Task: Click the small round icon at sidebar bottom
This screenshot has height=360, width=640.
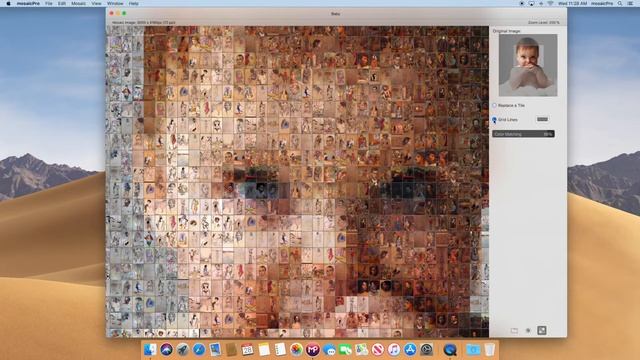Action: click(x=528, y=330)
